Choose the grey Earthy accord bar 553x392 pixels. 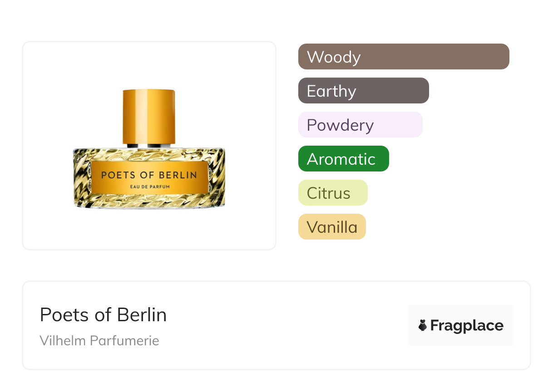click(x=364, y=91)
